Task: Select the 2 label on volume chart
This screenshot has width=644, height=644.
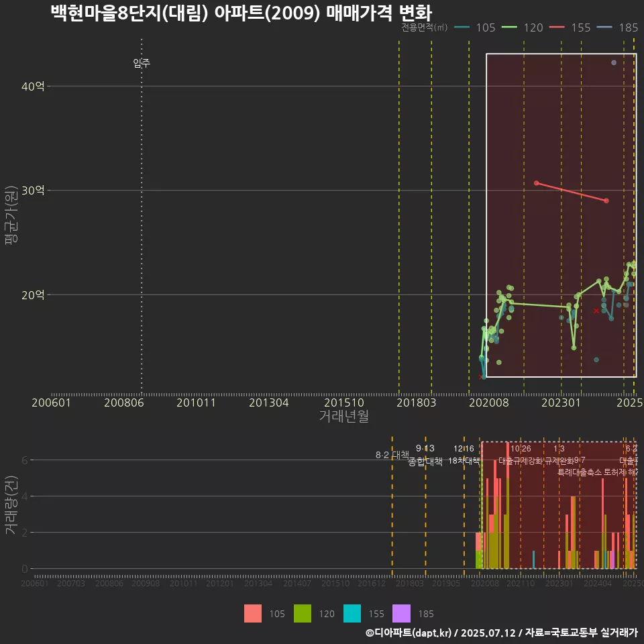Action: 25,533
